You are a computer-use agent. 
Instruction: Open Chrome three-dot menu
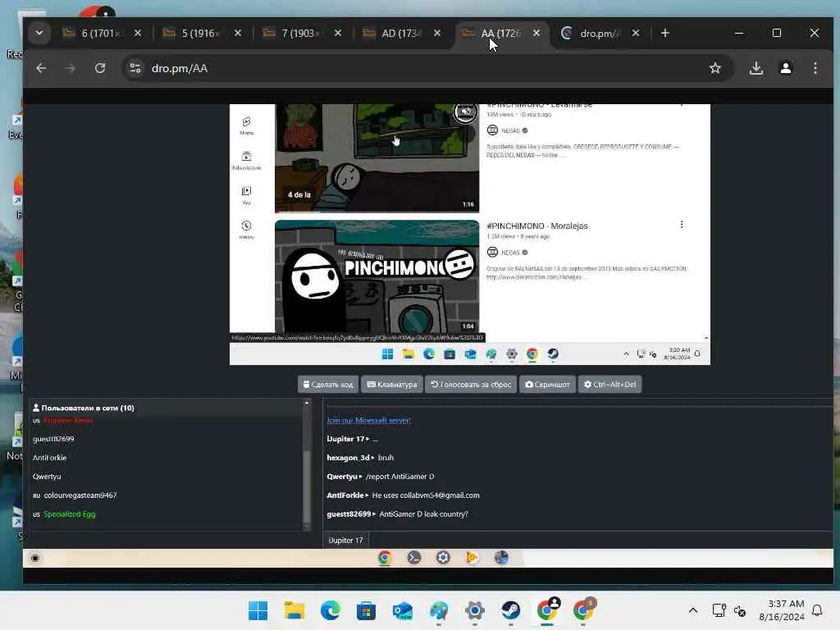point(815,68)
